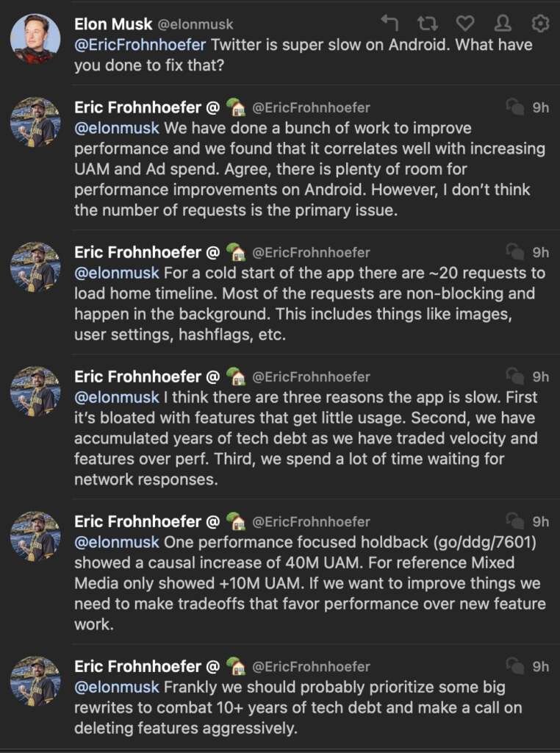Retweet Elon Musk's tweet
Image resolution: width=560 pixels, height=753 pixels.
[427, 24]
